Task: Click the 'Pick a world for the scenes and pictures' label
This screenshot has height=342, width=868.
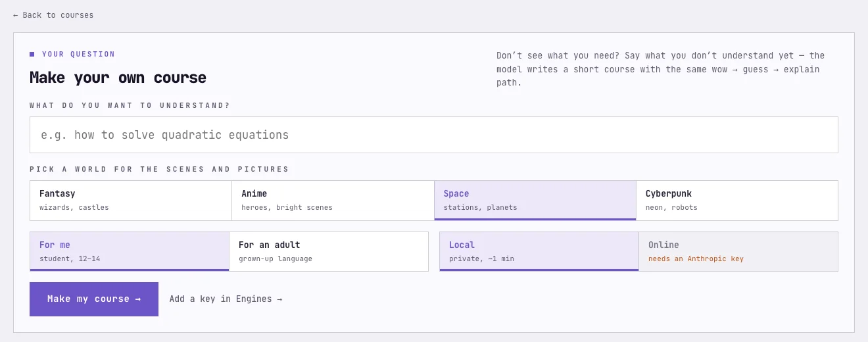Action: pos(159,169)
